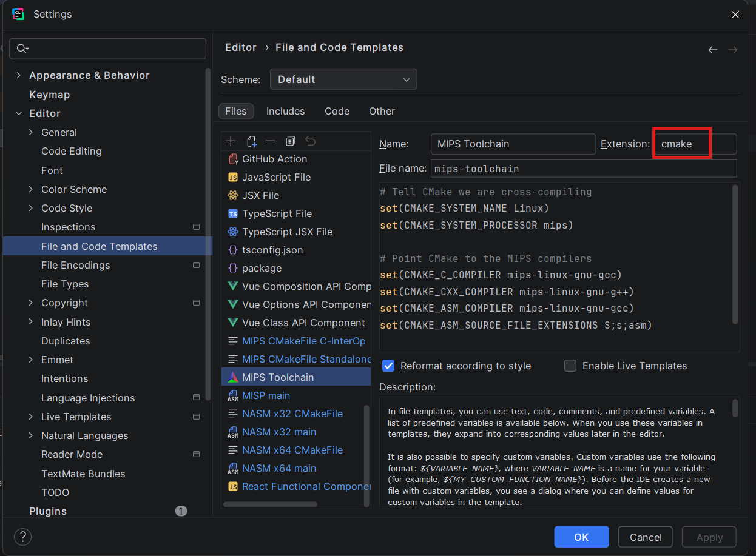756x556 pixels.
Task: Expand Appearance & Behavior section
Action: 18,75
